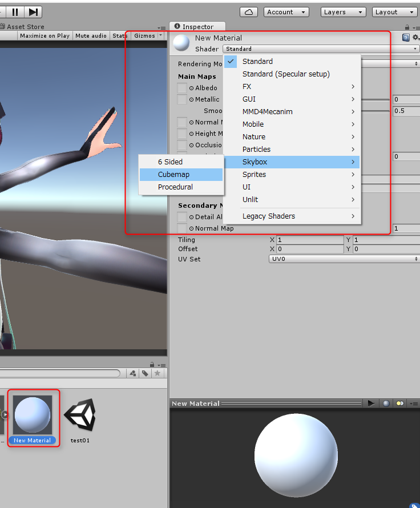Open the Layout dropdown
Image resolution: width=420 pixels, height=508 pixels.
pos(394,13)
